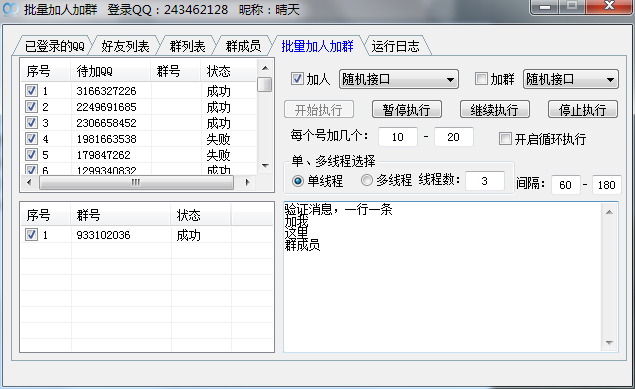This screenshot has width=635, height=389.
Task: Uncheck row 1 QQ 3166327226
Action: pyautogui.click(x=32, y=90)
